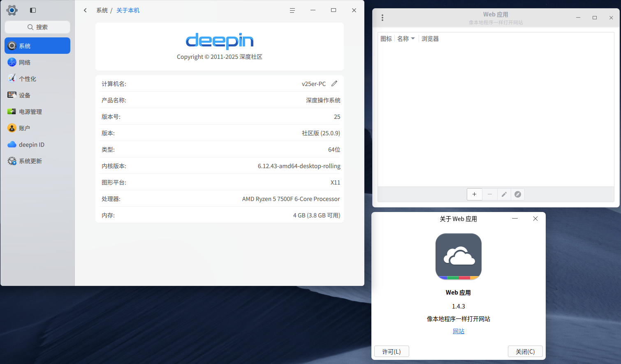Select computer name value v25er-PC

point(314,84)
